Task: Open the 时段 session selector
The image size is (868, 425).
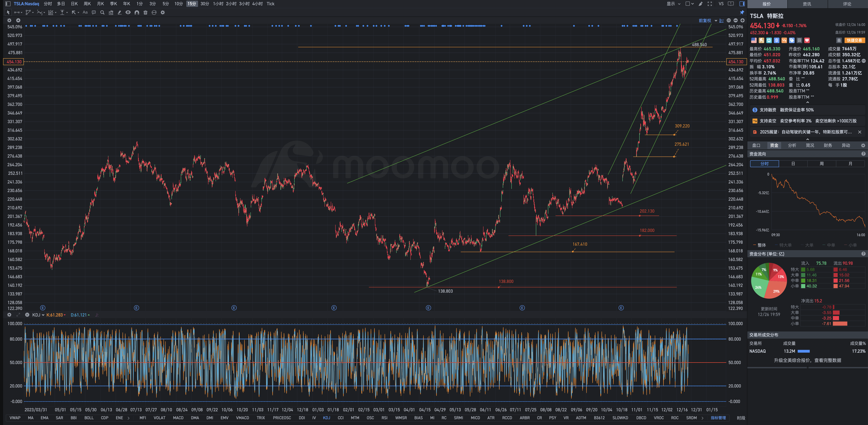Action: point(741,418)
